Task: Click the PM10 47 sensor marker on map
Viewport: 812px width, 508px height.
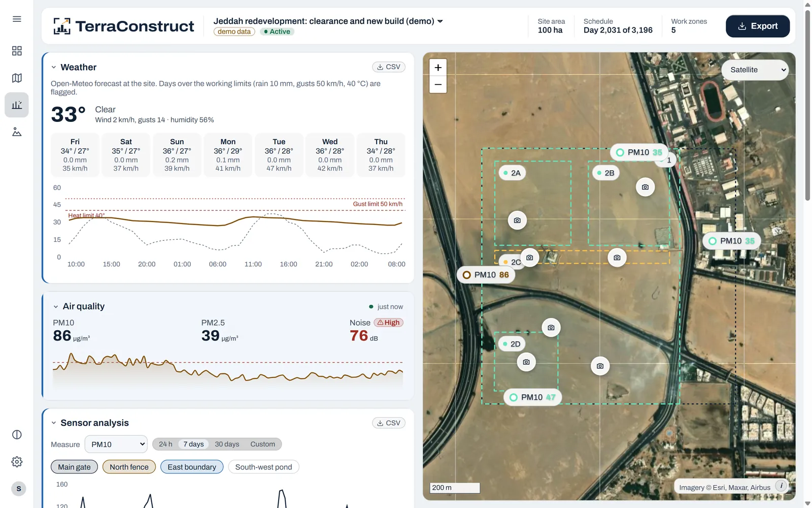Action: 533,397
